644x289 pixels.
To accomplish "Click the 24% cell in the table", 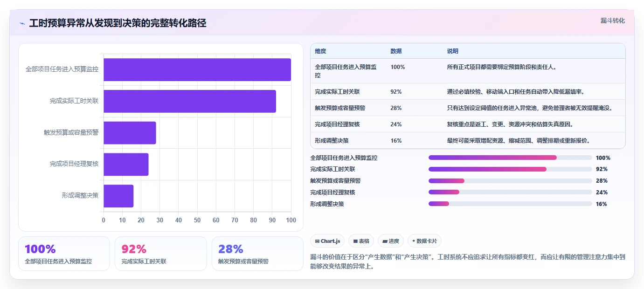I will (396, 124).
